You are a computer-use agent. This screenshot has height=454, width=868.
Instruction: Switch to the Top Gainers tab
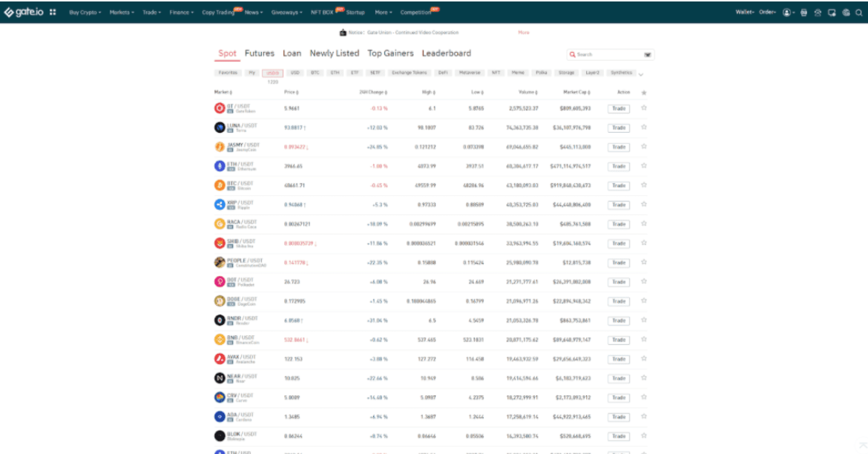coord(390,53)
